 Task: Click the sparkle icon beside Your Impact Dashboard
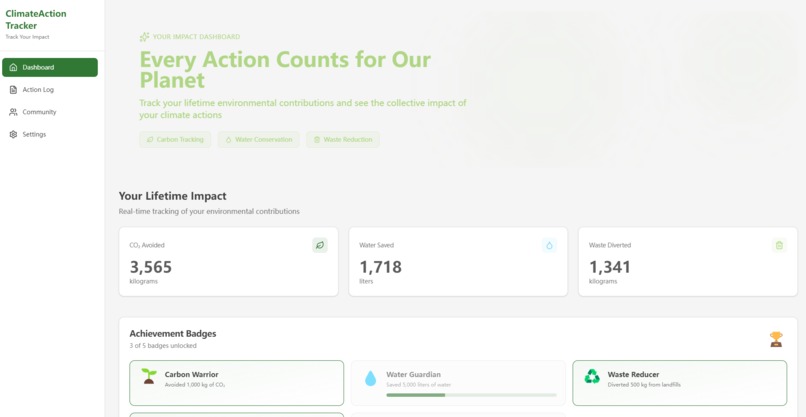tap(144, 37)
